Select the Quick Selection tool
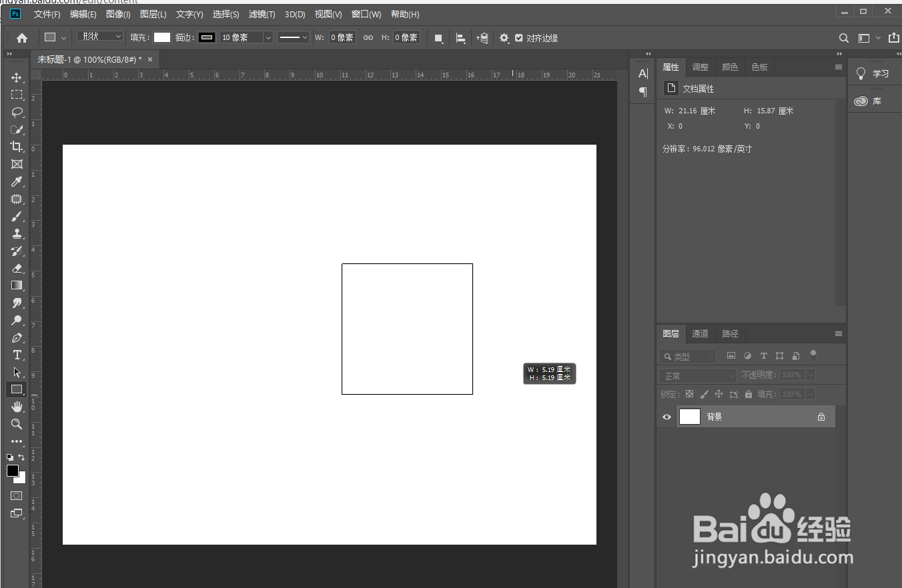This screenshot has width=902, height=588. (17, 129)
